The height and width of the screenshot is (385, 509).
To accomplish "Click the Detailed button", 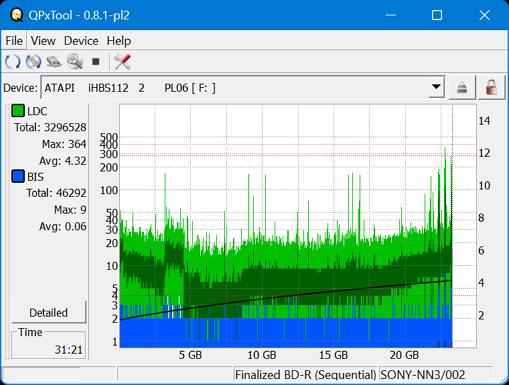I will (x=49, y=313).
